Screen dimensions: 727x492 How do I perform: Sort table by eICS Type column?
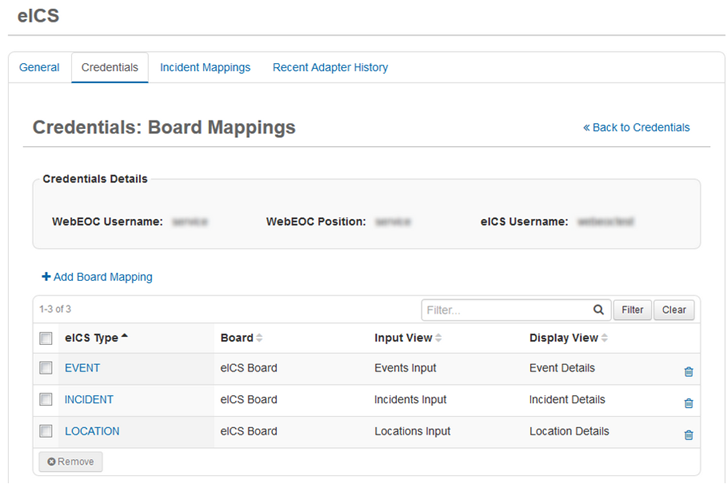pos(96,338)
